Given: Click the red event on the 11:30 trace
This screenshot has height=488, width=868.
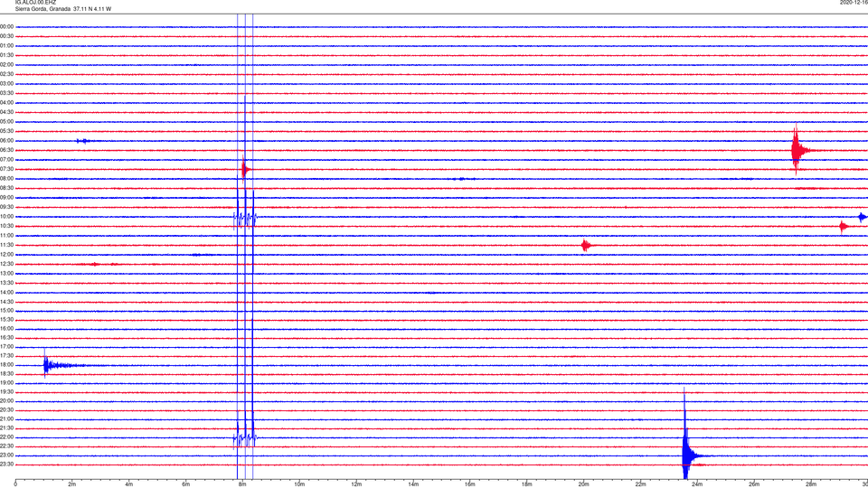Looking at the screenshot, I should 586,245.
